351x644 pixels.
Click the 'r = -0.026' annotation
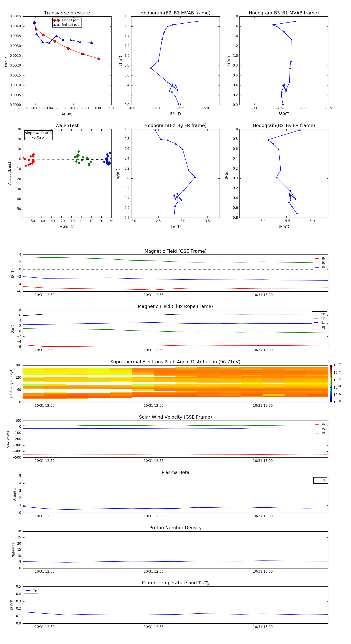(x=35, y=137)
